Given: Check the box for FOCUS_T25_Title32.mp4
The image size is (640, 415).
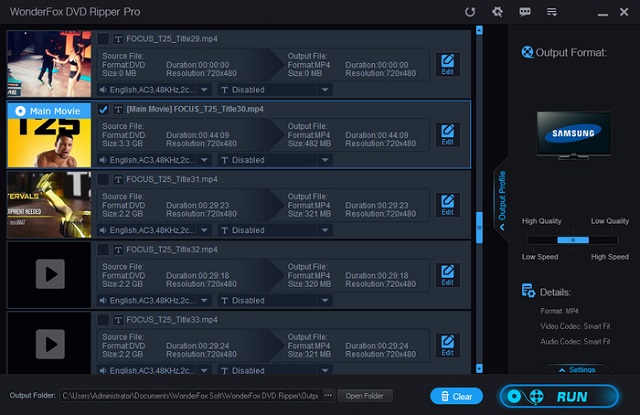Looking at the screenshot, I should [103, 250].
